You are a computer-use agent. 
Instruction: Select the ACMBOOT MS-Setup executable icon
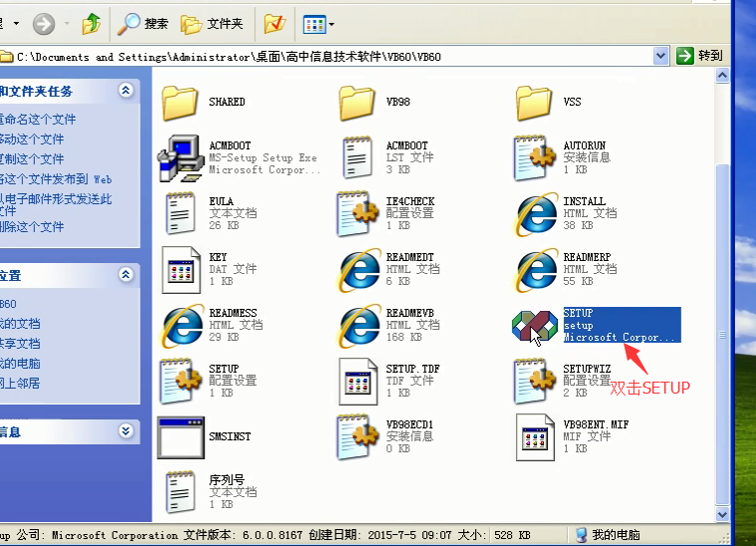[x=181, y=157]
